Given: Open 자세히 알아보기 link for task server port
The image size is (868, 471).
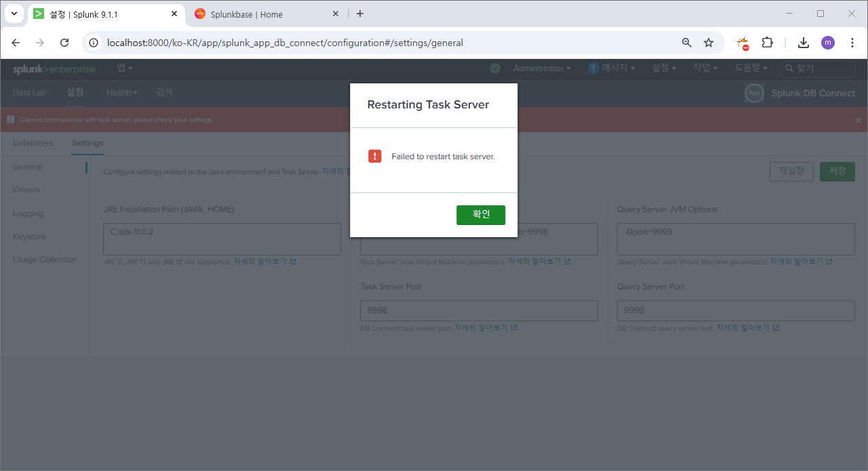Looking at the screenshot, I should [486, 327].
